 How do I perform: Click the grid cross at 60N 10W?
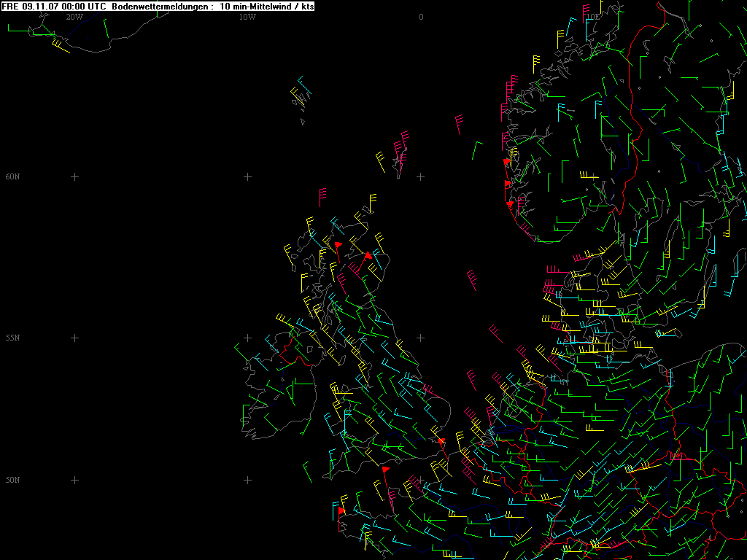click(x=247, y=176)
